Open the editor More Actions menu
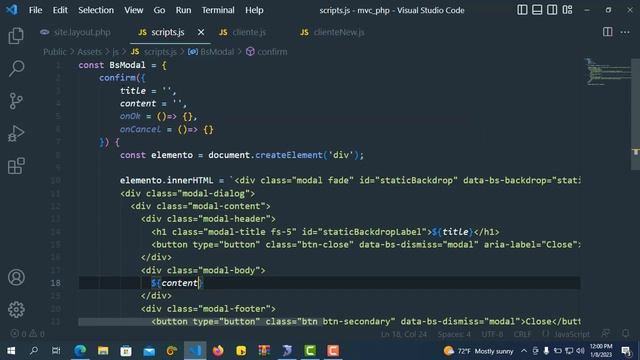The height and width of the screenshot is (360, 640). tap(625, 32)
